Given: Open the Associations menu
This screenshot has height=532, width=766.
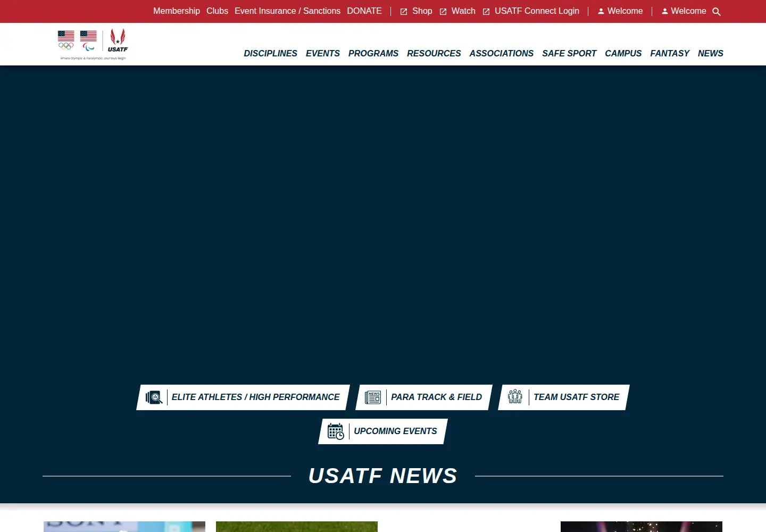Looking at the screenshot, I should [502, 53].
